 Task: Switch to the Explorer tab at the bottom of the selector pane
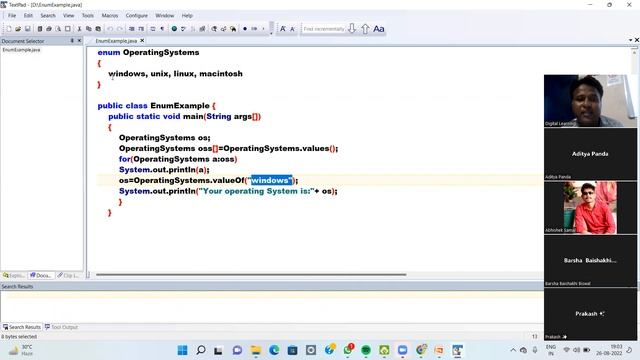coord(14,276)
